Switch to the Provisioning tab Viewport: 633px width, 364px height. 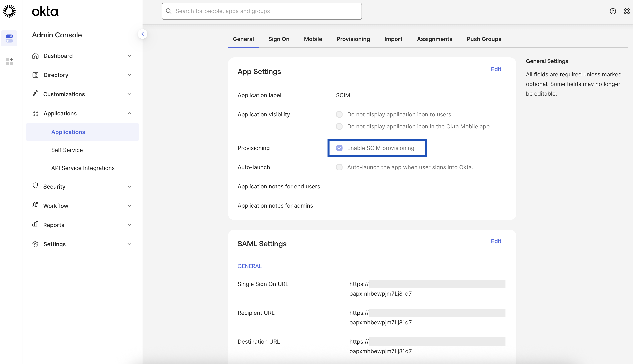click(x=353, y=39)
